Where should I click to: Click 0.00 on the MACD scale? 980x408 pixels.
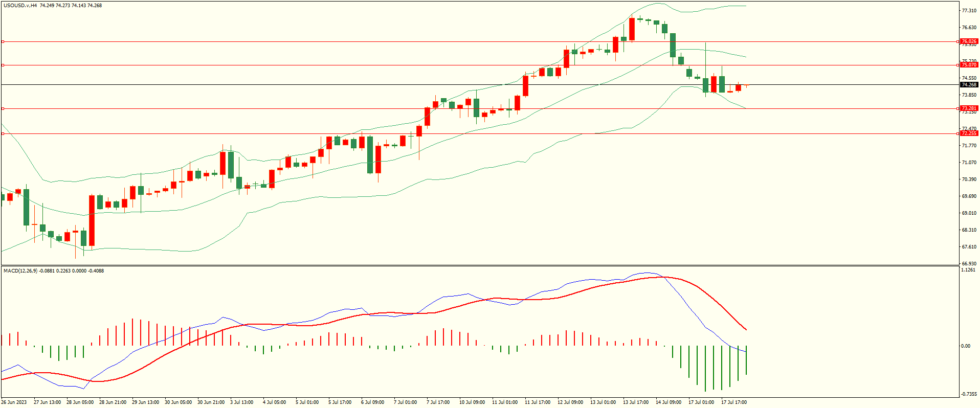click(966, 346)
